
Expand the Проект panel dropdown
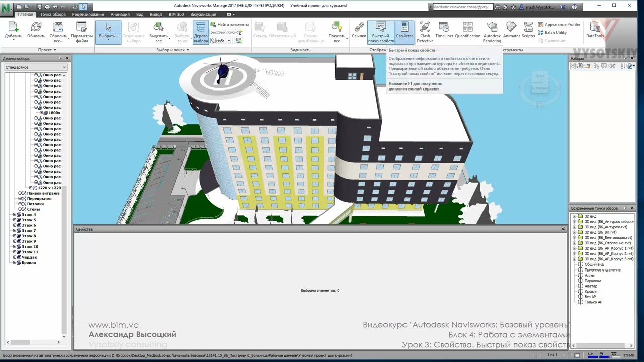(47, 50)
